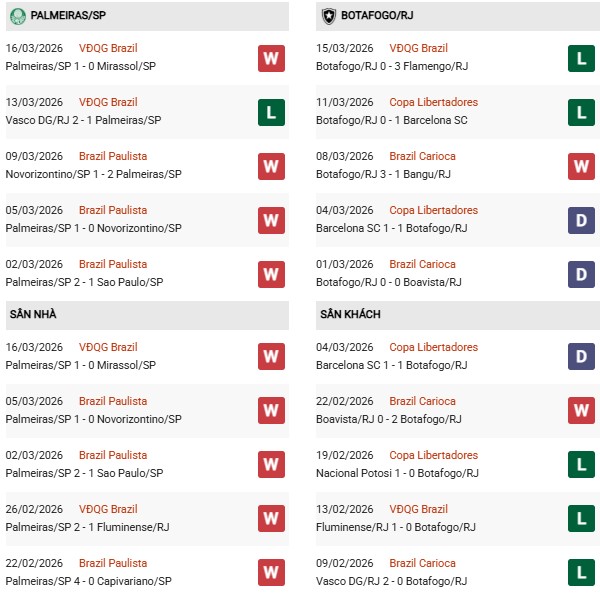Screen dimensions: 600x593
Task: Click the L badge for Nacional Potosi 1-0 Botafogo
Action: [581, 465]
